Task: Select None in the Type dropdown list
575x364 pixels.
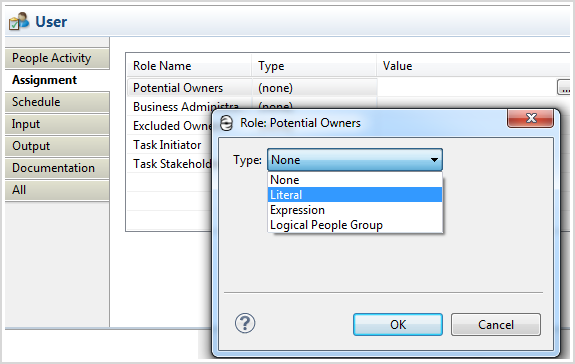Action: [x=355, y=180]
